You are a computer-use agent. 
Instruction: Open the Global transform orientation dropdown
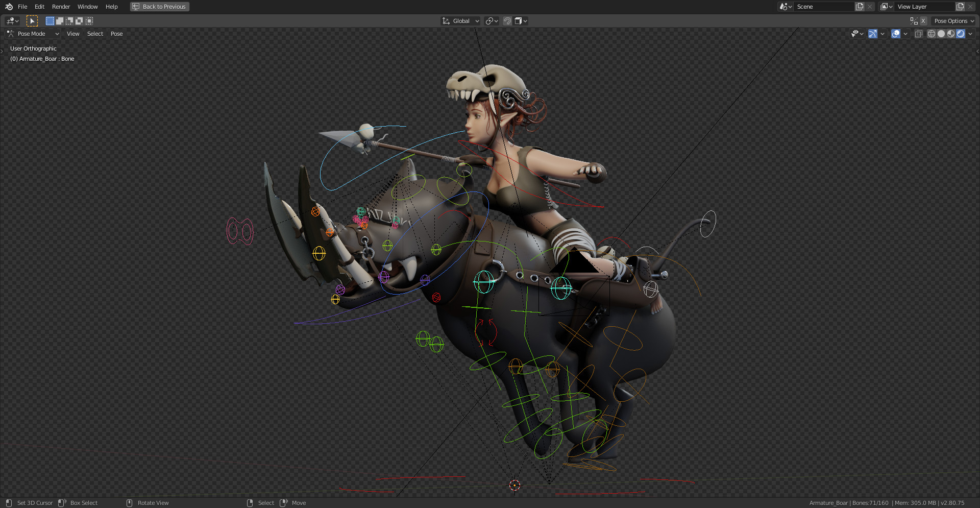tap(460, 21)
